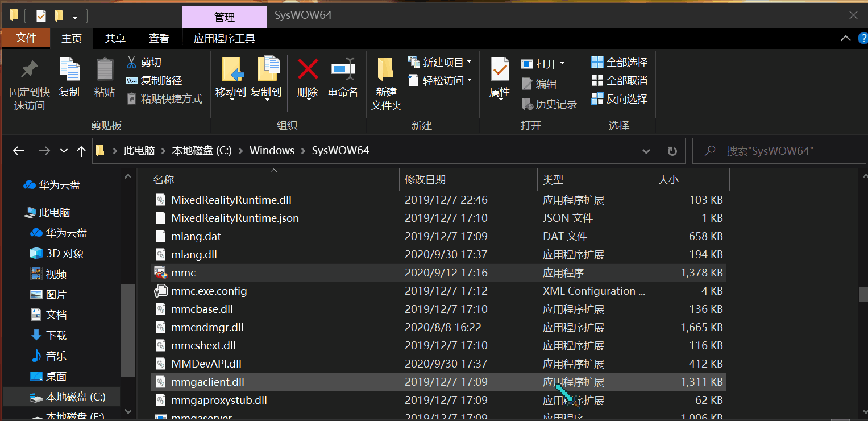Screen dimensions: 868x421
Task: Go up one level arrow
Action: coord(81,151)
